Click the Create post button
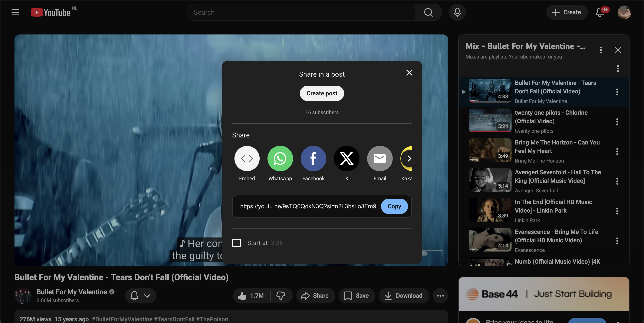Screen dimensions: 644x323 tap(322, 93)
